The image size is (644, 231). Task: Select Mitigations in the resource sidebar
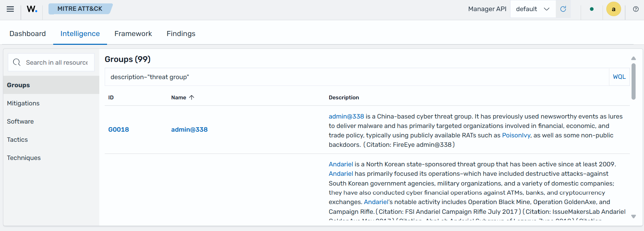51,103
